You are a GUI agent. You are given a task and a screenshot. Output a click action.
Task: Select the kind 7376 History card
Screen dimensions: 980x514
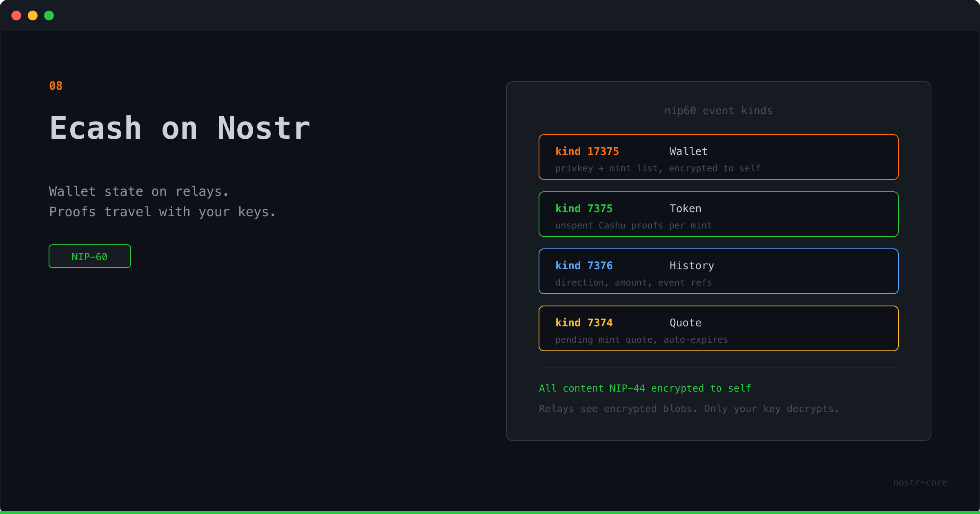[718, 271]
